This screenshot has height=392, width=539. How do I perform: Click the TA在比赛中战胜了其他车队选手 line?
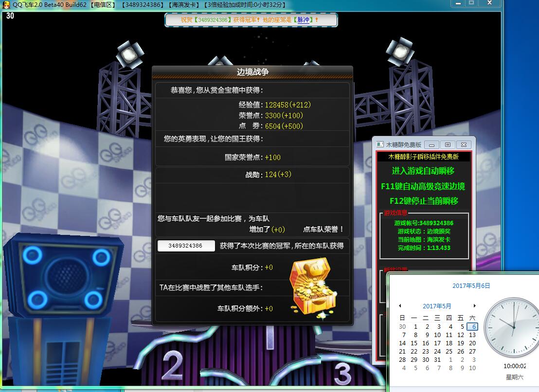click(211, 287)
